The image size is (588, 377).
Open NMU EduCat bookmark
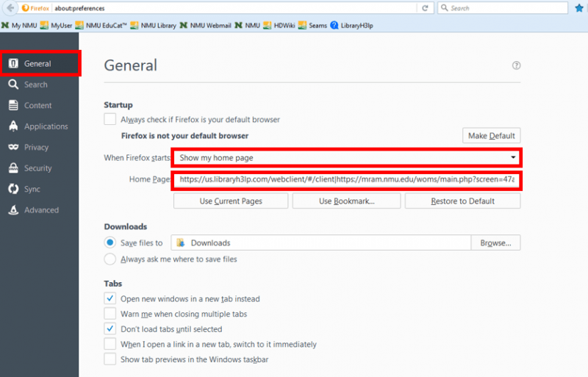coord(101,26)
